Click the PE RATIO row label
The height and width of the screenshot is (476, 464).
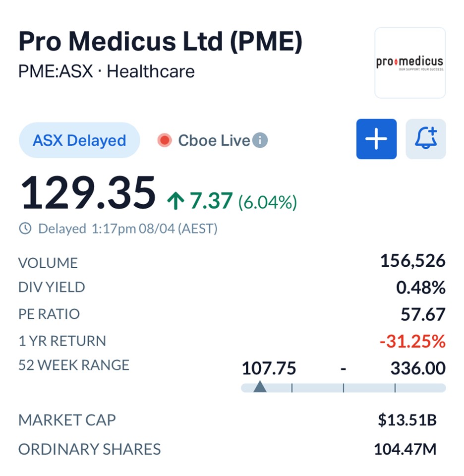point(49,314)
